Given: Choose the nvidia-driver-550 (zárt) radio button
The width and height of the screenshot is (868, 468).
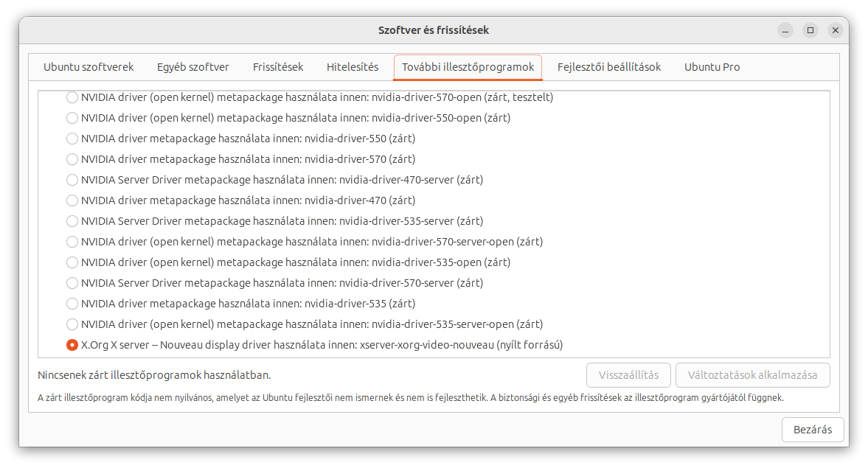Looking at the screenshot, I should pos(72,139).
